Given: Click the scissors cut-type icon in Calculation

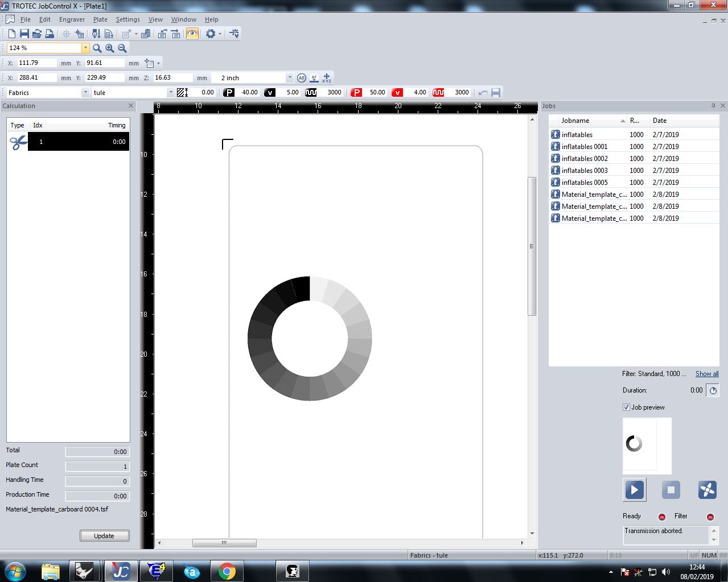Looking at the screenshot, I should coord(18,142).
